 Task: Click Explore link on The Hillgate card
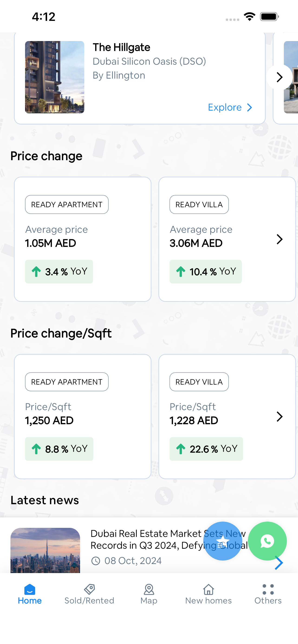[230, 108]
